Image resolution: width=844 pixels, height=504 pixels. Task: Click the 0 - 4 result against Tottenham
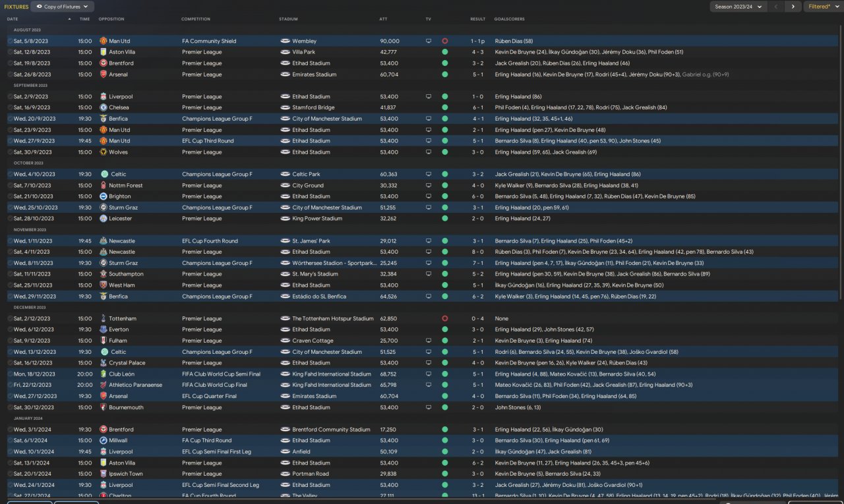[478, 318]
